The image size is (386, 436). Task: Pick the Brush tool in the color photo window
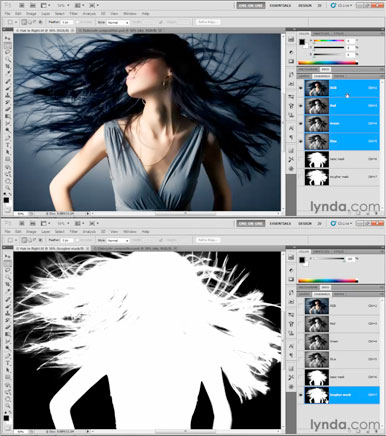(x=7, y=88)
